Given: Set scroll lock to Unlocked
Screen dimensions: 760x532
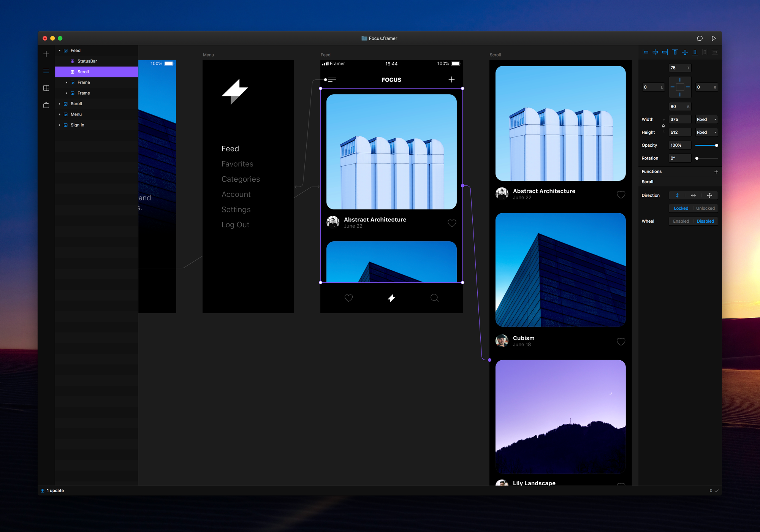Looking at the screenshot, I should tap(705, 208).
